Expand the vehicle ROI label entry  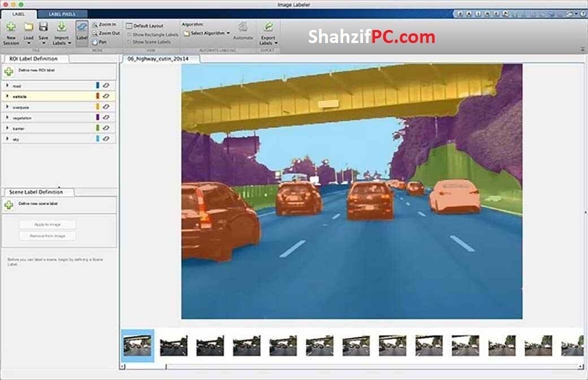[x=7, y=97]
